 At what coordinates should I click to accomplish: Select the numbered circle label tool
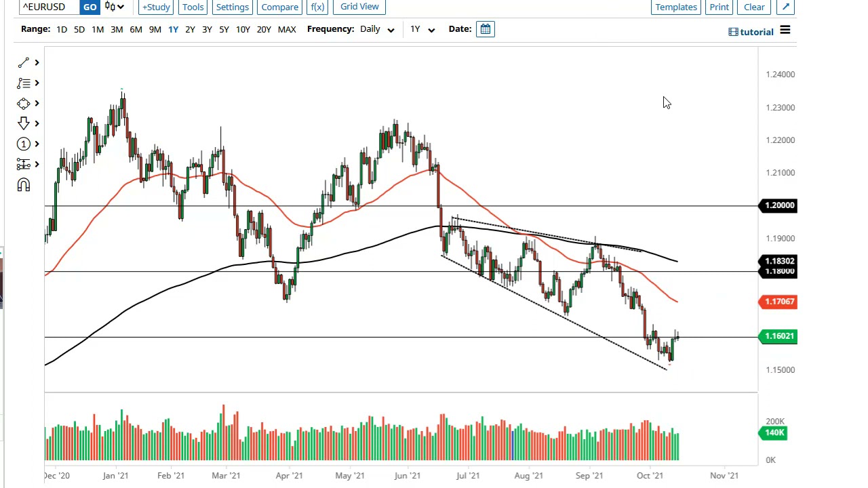pyautogui.click(x=24, y=144)
